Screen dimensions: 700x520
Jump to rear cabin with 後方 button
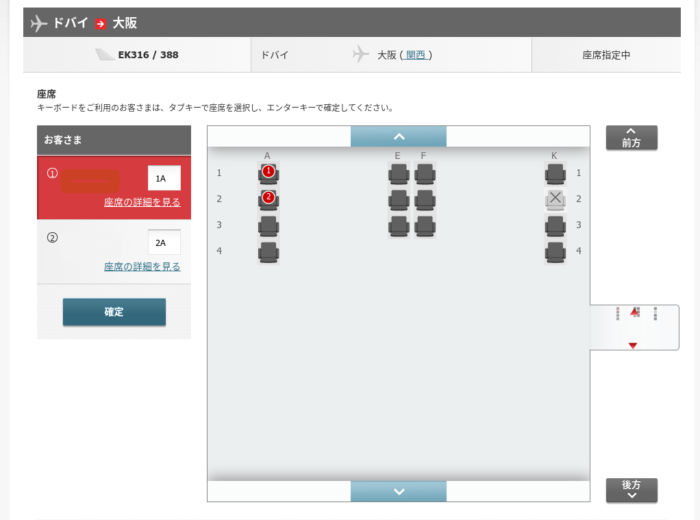coord(631,490)
